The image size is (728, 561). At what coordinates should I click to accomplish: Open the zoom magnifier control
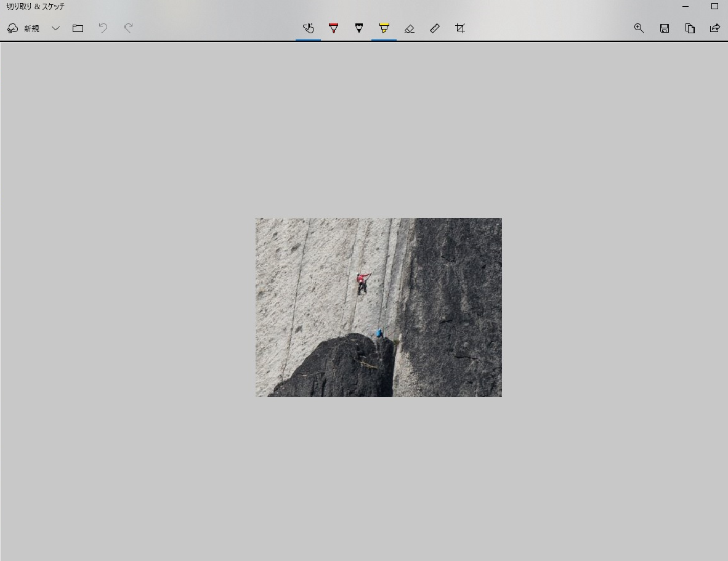point(639,28)
